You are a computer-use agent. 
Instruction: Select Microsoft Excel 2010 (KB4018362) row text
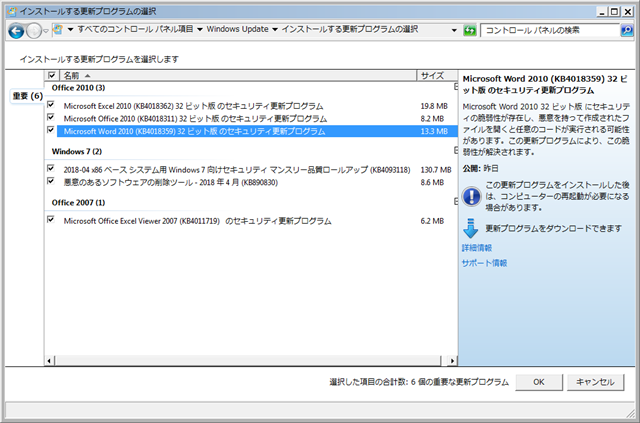(193, 106)
